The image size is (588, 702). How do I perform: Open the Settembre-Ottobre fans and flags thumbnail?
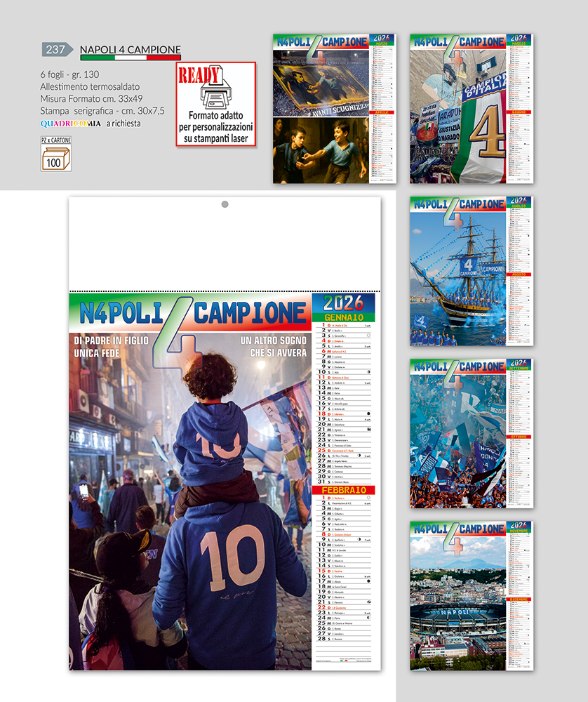(x=472, y=433)
